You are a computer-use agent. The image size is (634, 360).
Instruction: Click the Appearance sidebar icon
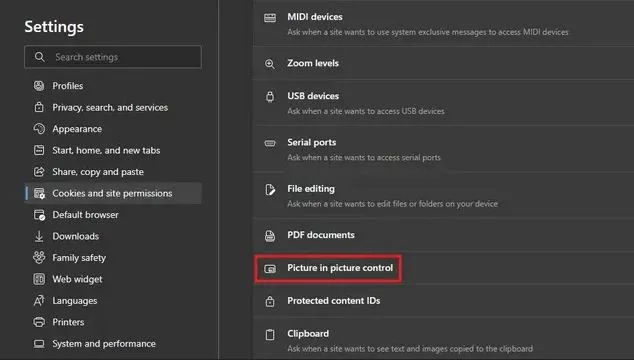[39, 129]
